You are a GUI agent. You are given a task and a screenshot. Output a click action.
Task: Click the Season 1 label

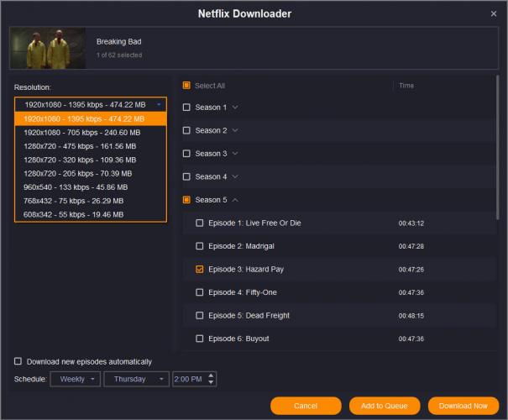[x=211, y=108]
